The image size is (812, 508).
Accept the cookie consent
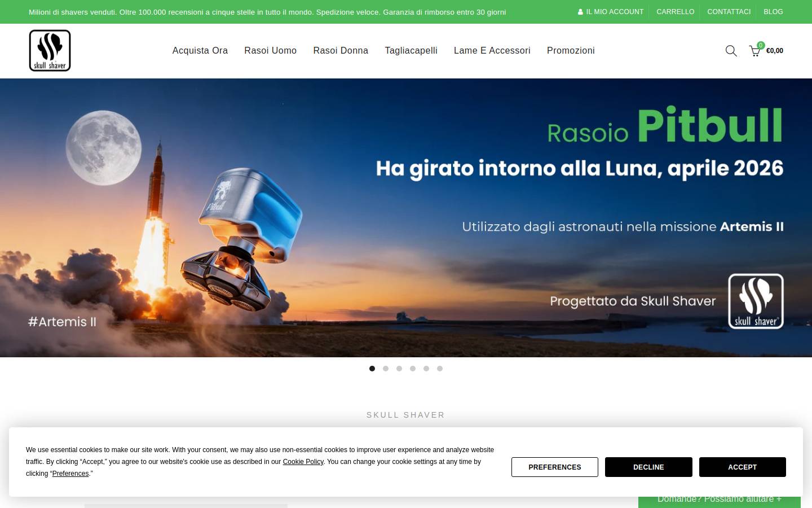(x=742, y=467)
